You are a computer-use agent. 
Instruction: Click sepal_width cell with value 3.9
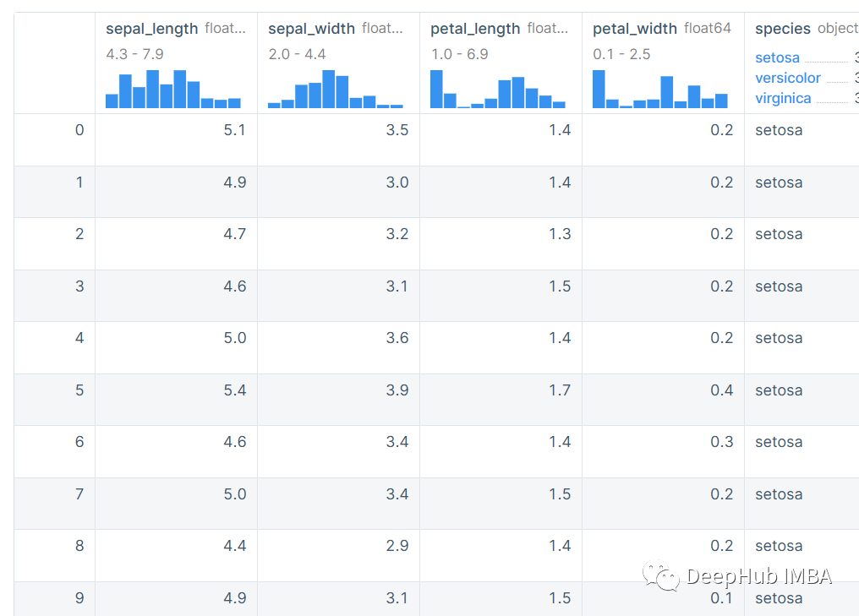pyautogui.click(x=397, y=390)
